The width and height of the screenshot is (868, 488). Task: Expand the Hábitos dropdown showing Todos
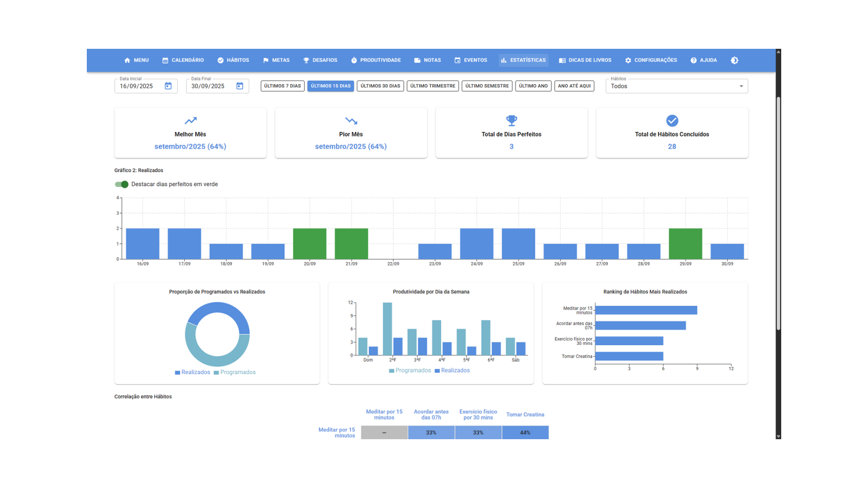(x=677, y=86)
